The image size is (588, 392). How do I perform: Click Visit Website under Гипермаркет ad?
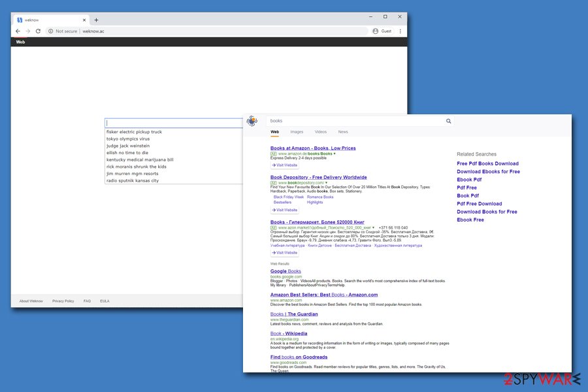tap(285, 253)
